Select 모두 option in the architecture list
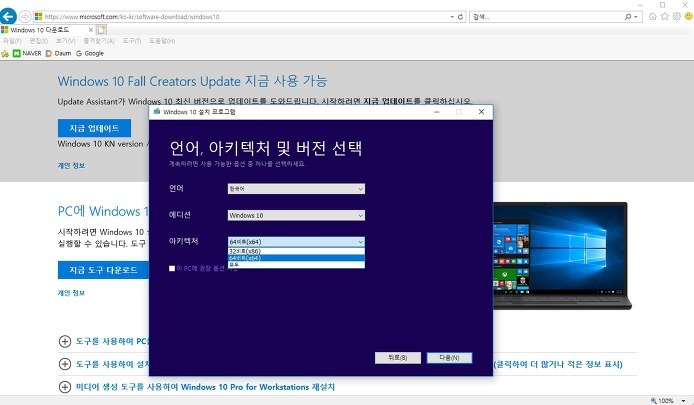The width and height of the screenshot is (694, 405). (296, 264)
